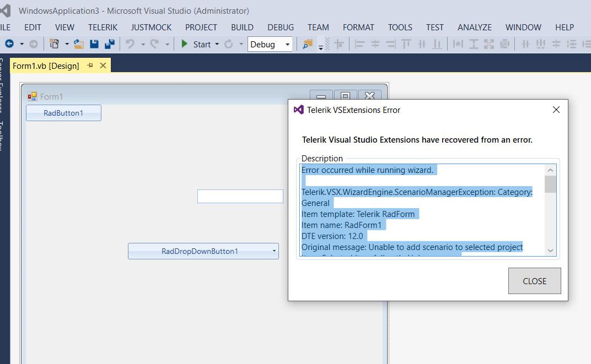Click the Save All icon
This screenshot has width=591, height=364.
click(110, 44)
